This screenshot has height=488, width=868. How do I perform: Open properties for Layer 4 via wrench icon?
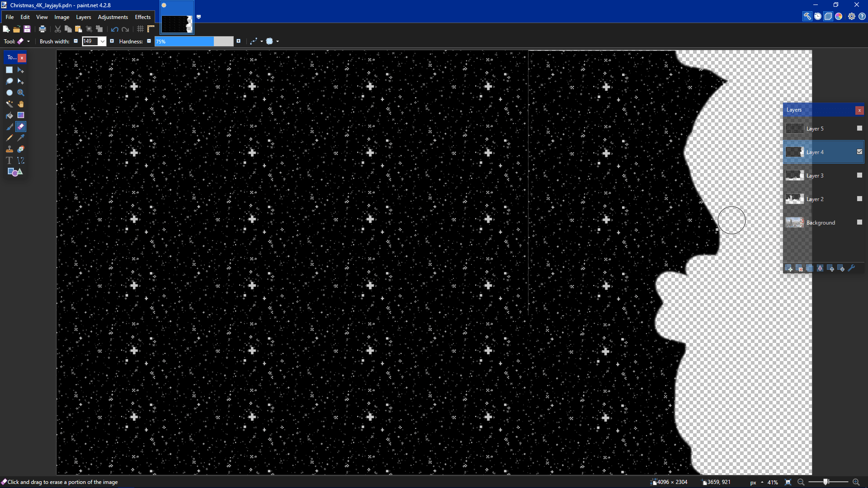click(x=852, y=268)
